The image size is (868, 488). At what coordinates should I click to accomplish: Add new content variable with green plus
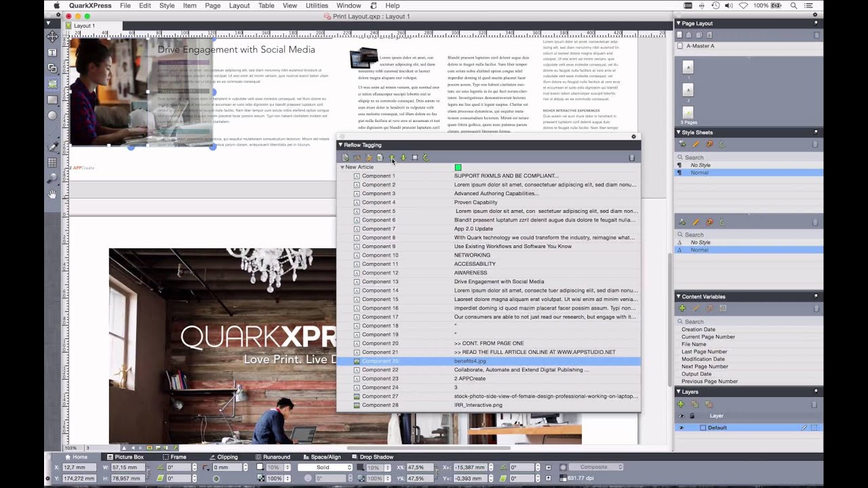682,308
